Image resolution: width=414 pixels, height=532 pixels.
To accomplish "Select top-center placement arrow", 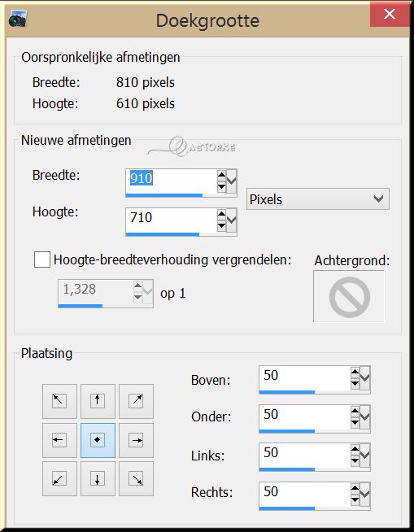I will pos(98,401).
